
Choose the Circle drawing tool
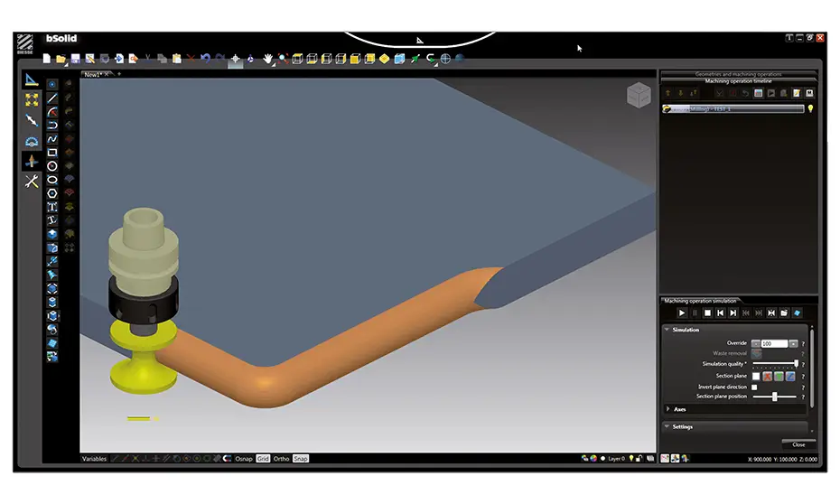pyautogui.click(x=52, y=166)
